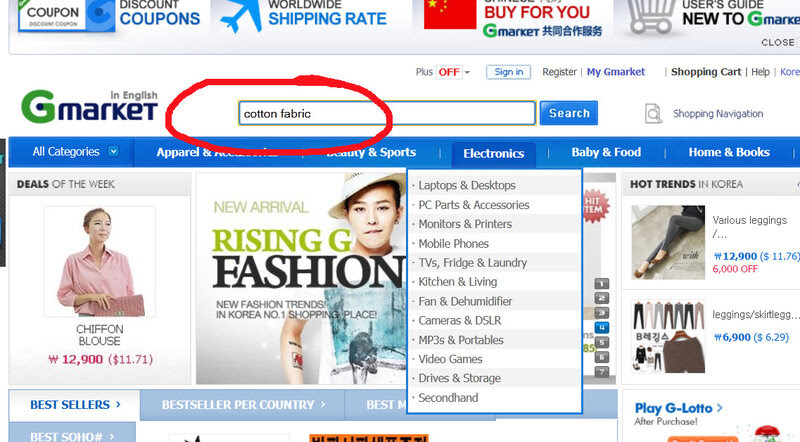
Task: Toggle the Plus OFF switch
Action: tap(448, 72)
